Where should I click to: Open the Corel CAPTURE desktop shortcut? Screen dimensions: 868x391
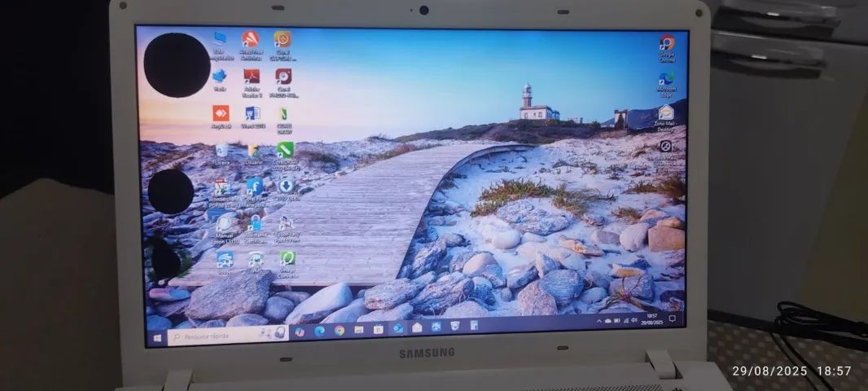283,39
